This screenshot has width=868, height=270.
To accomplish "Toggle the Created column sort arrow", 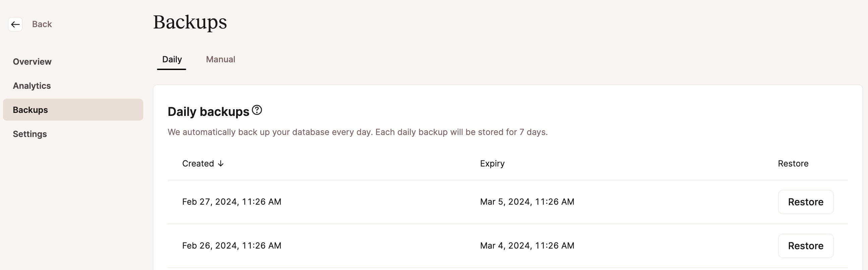I will coord(221,163).
